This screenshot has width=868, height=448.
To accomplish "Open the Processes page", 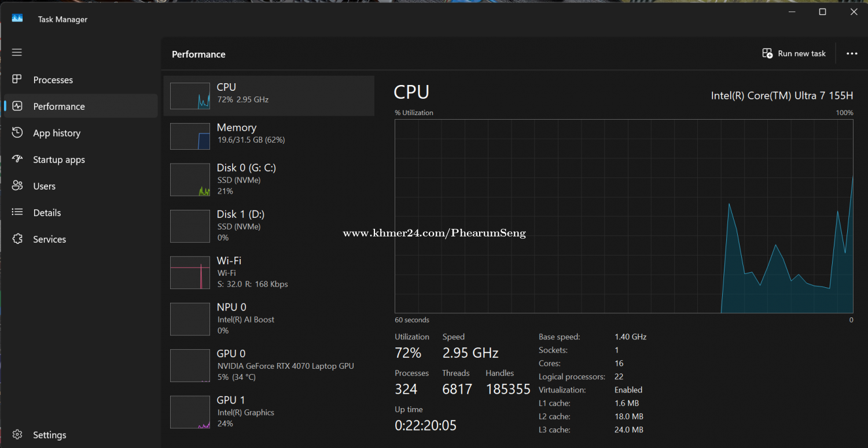I will pyautogui.click(x=80, y=80).
